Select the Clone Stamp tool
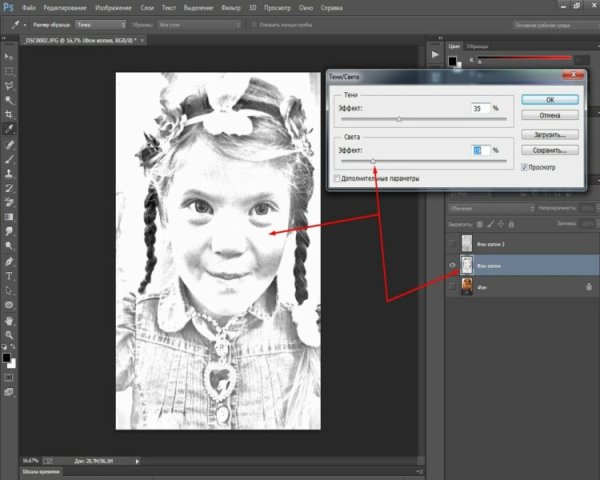Viewport: 600px width, 480px height. coord(9,174)
